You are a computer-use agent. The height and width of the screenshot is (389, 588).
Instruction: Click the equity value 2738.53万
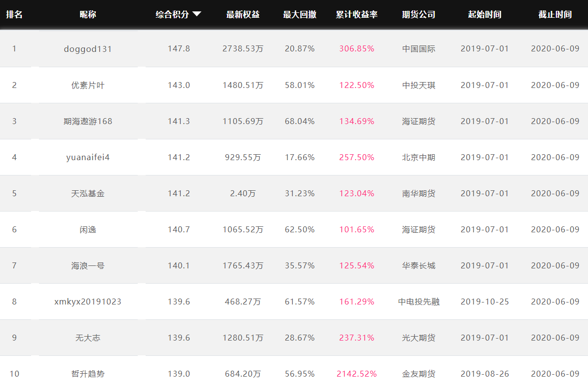[243, 49]
